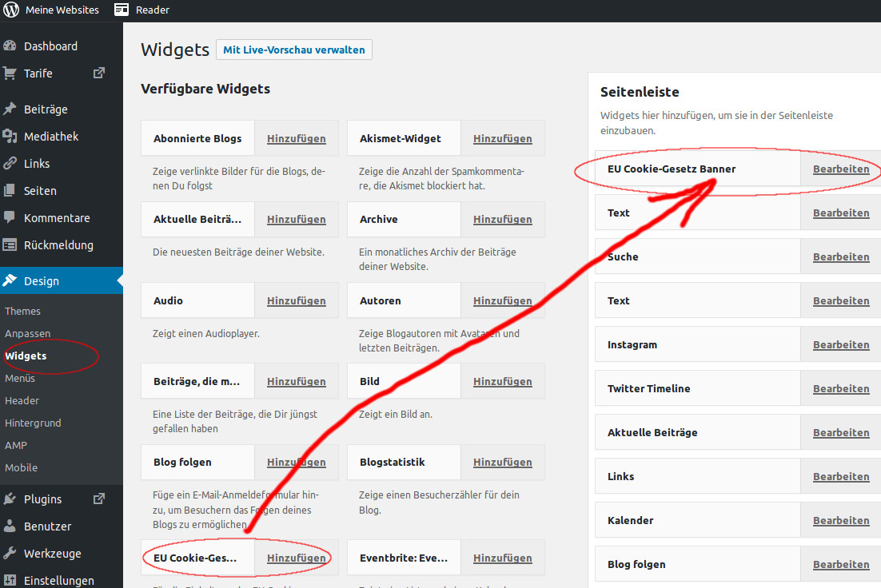This screenshot has height=588, width=881.
Task: Click the WordPress logo icon
Action: pos(11,10)
